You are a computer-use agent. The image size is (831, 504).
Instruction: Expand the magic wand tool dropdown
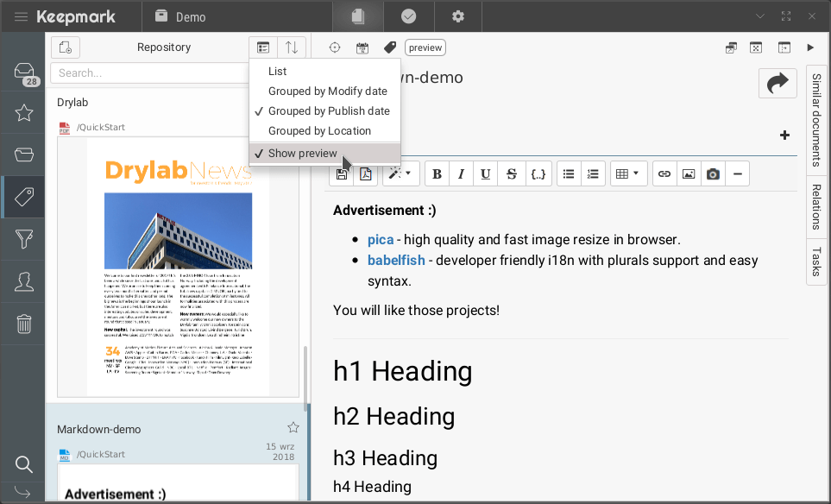coord(403,173)
